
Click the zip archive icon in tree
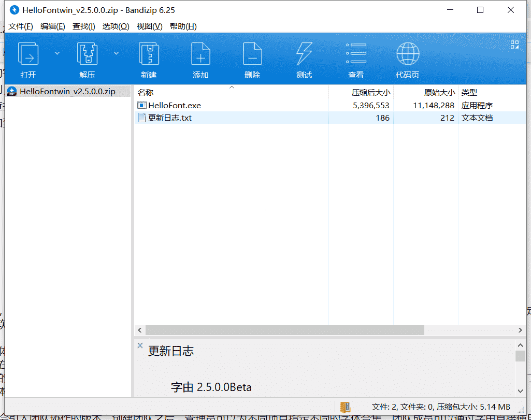click(12, 91)
